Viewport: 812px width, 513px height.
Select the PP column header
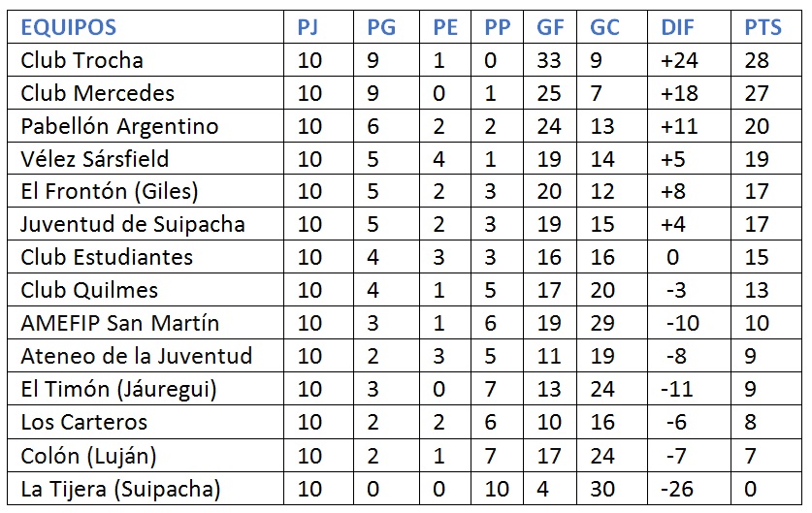[498, 27]
